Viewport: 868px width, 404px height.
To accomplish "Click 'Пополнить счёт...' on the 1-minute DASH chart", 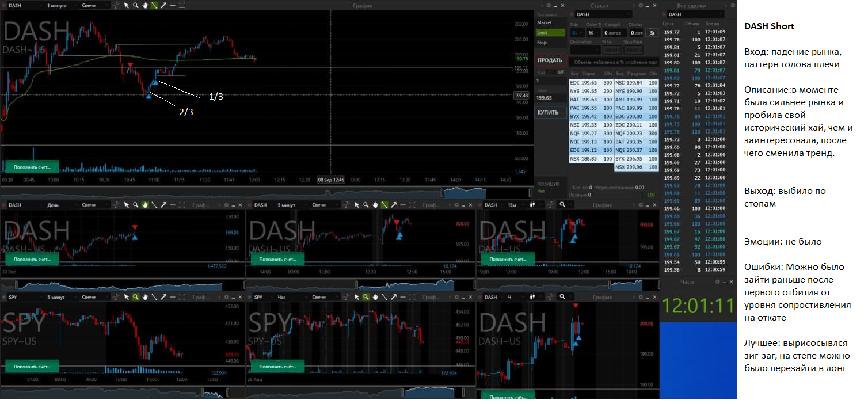I will click(32, 167).
